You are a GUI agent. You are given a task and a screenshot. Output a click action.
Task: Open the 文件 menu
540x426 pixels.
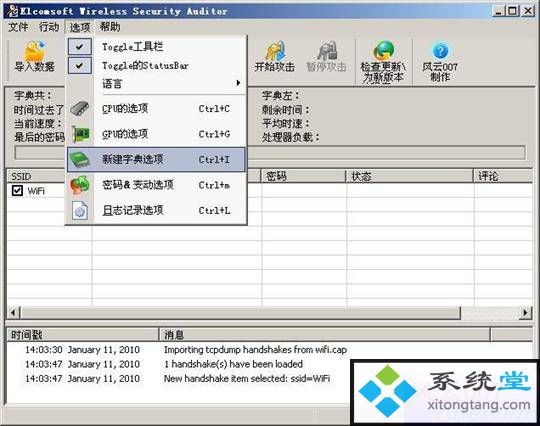pyautogui.click(x=18, y=27)
